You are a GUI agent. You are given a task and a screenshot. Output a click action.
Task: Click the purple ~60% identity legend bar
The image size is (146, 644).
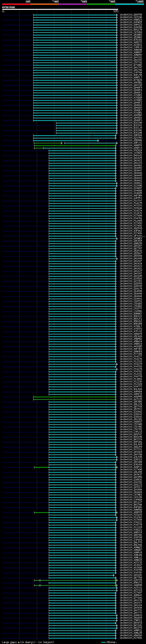click(x=73, y=4)
